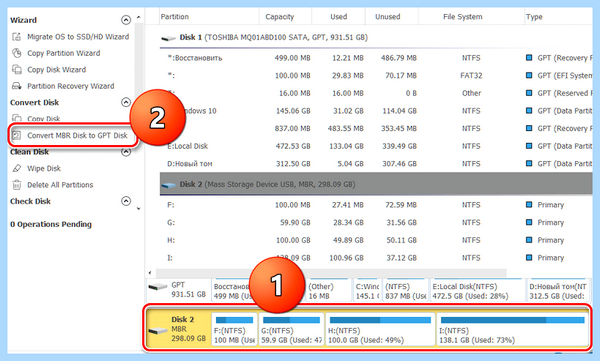Open Migrate OS to SSD/HD Wizard
Viewport: 600px width, 361px height.
tap(78, 37)
